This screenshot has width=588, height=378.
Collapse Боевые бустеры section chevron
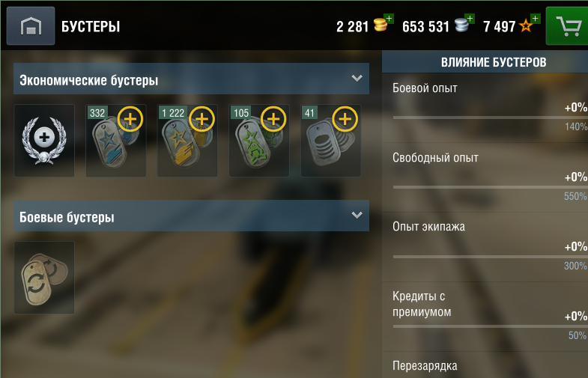coord(357,215)
